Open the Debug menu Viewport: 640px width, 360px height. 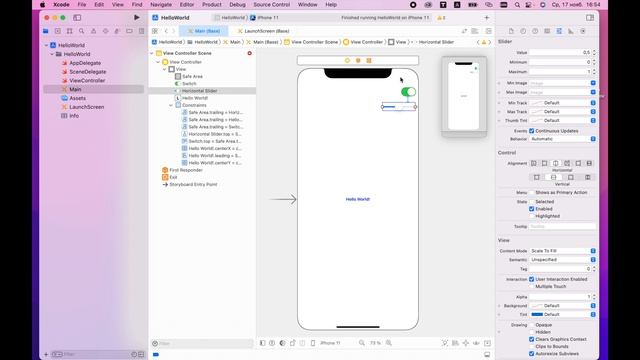237,4
